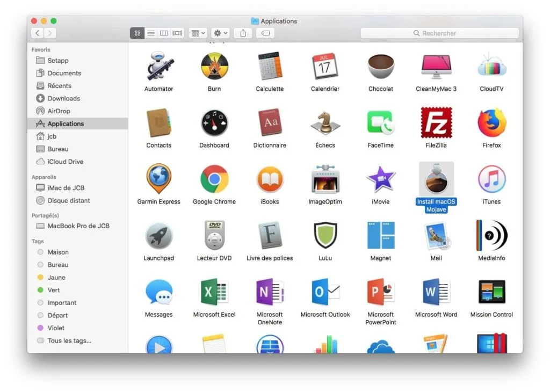Viewport: 550px width, 392px height.
Task: Select the Burn application icon
Action: click(214, 66)
